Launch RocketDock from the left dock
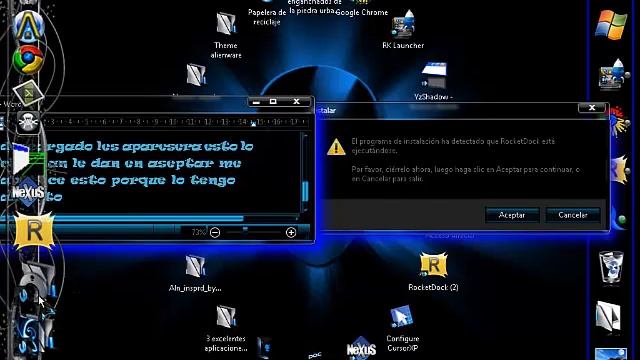This screenshot has height=360, width=640. point(34,231)
